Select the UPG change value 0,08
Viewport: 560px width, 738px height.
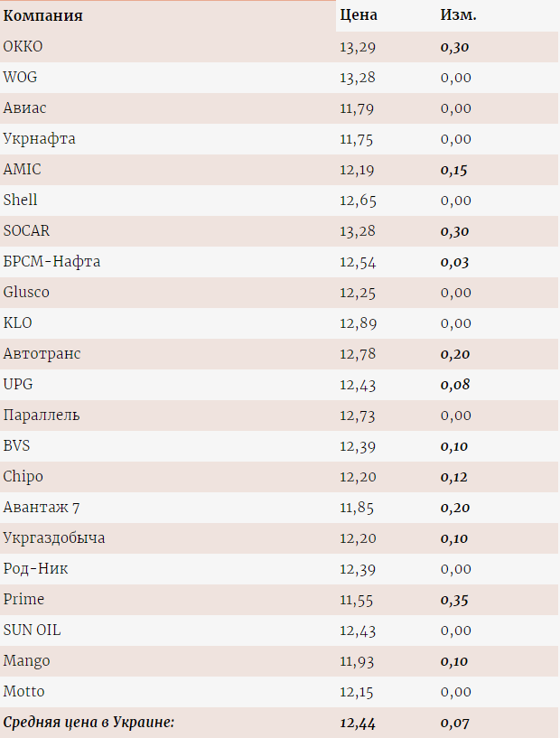click(x=455, y=385)
